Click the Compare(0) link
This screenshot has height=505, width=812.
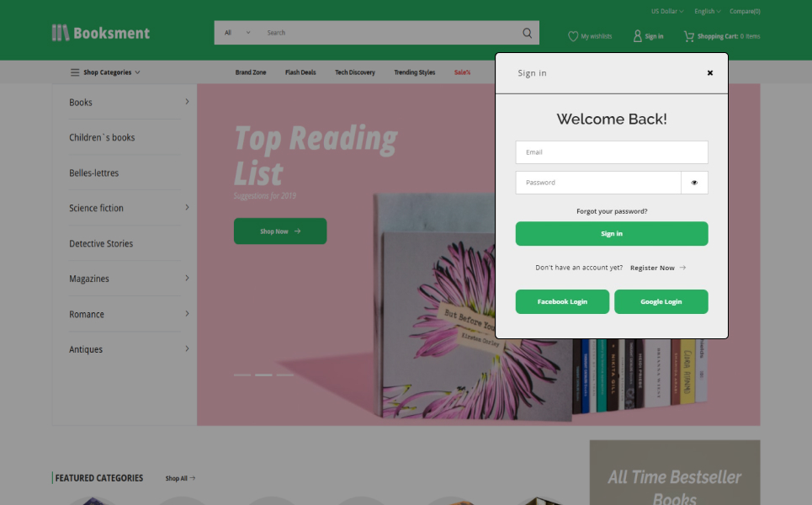point(745,12)
